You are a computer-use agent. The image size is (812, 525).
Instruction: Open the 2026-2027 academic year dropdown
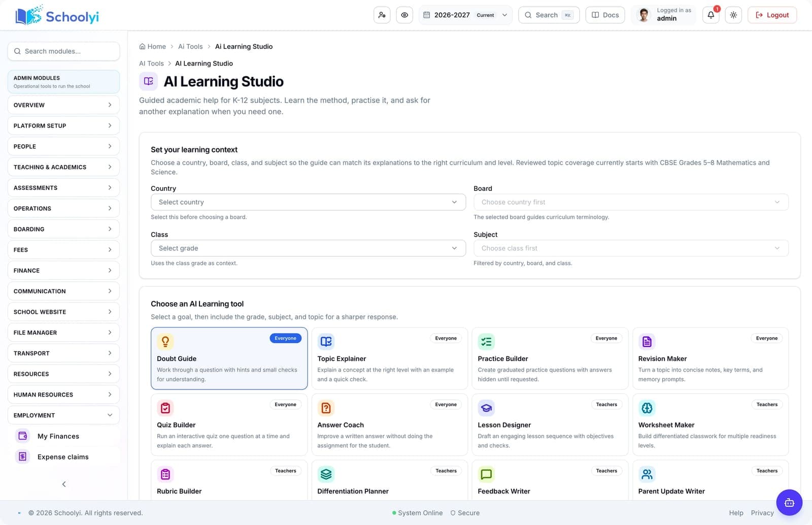[465, 15]
